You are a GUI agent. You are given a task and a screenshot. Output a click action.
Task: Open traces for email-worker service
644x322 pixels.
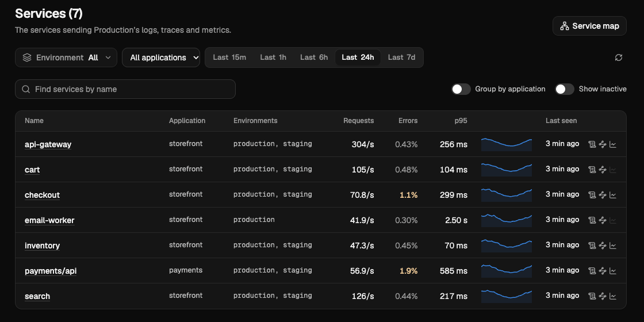(603, 220)
